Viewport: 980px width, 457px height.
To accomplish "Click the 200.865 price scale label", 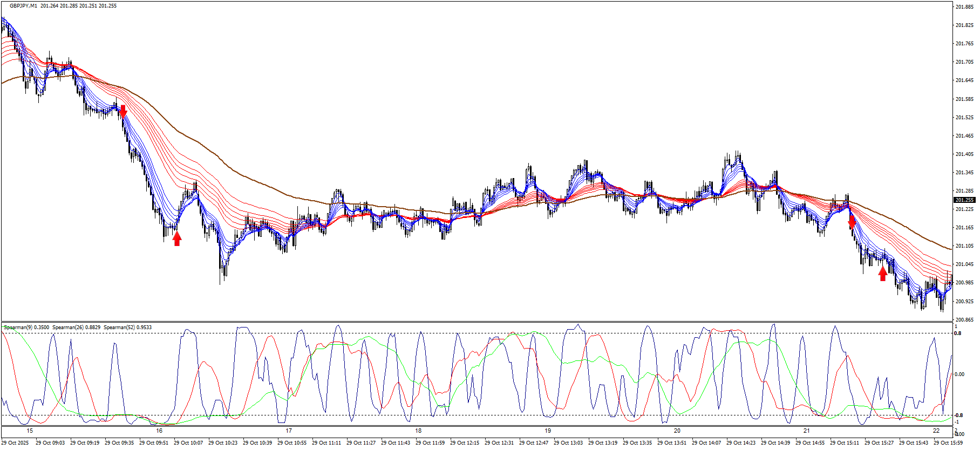I will point(964,319).
